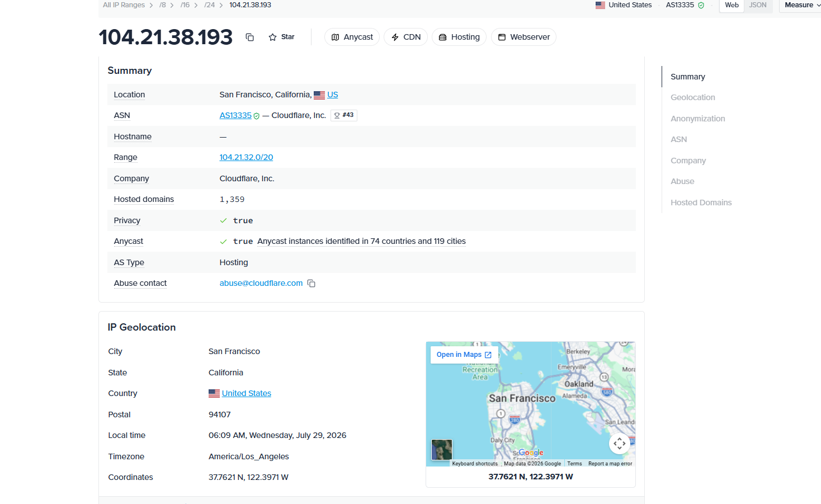Screen dimensions: 821x504
Task: Report a map error link
Action: click(x=610, y=464)
